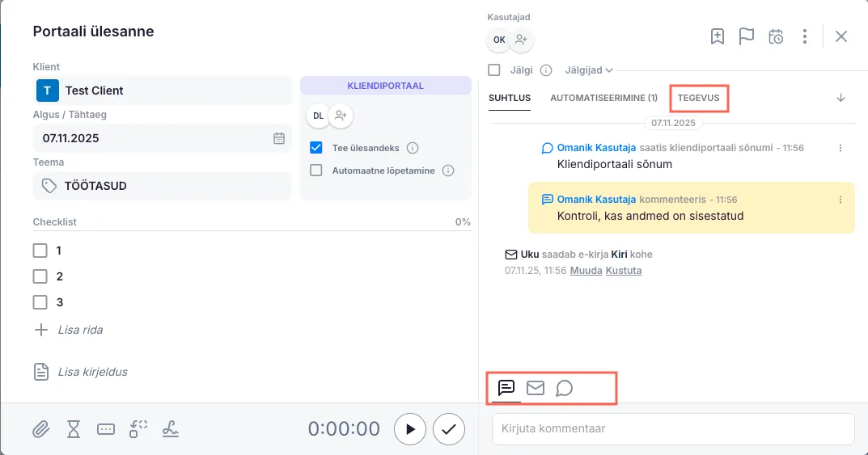
Task: Open the calendar clock reminder icon
Action: 776,36
